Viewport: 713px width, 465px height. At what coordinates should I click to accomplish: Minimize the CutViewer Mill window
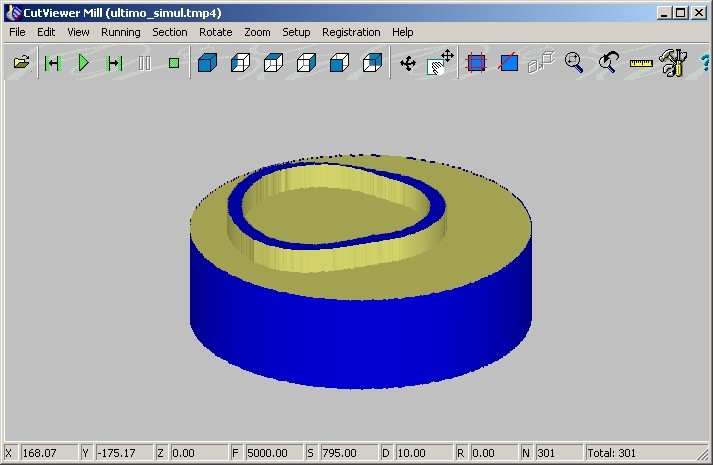(x=664, y=13)
